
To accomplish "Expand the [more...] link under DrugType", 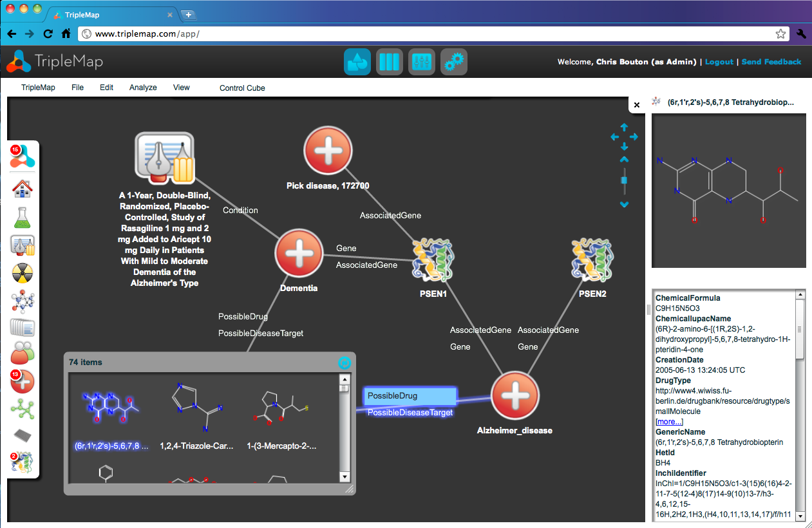I will tap(669, 422).
